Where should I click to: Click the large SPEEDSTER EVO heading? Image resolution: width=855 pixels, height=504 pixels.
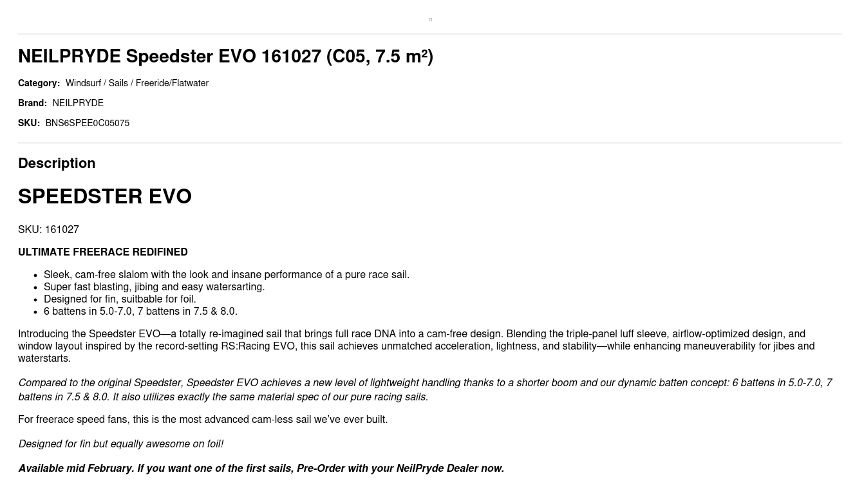point(105,196)
